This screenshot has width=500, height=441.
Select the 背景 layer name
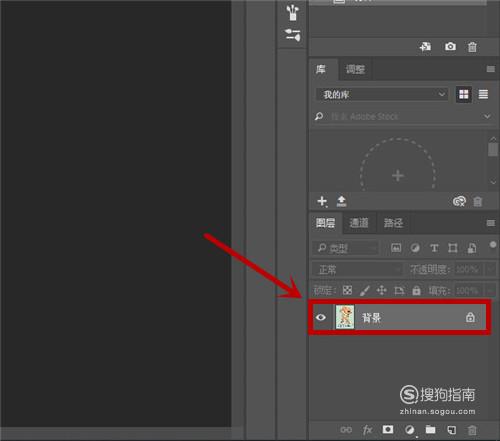[x=371, y=317]
